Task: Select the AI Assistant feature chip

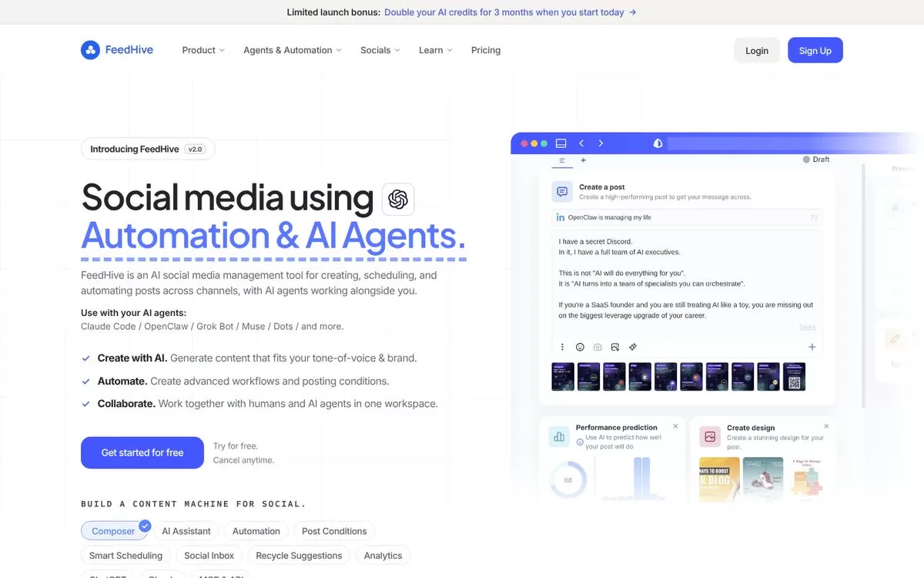Action: (x=186, y=531)
